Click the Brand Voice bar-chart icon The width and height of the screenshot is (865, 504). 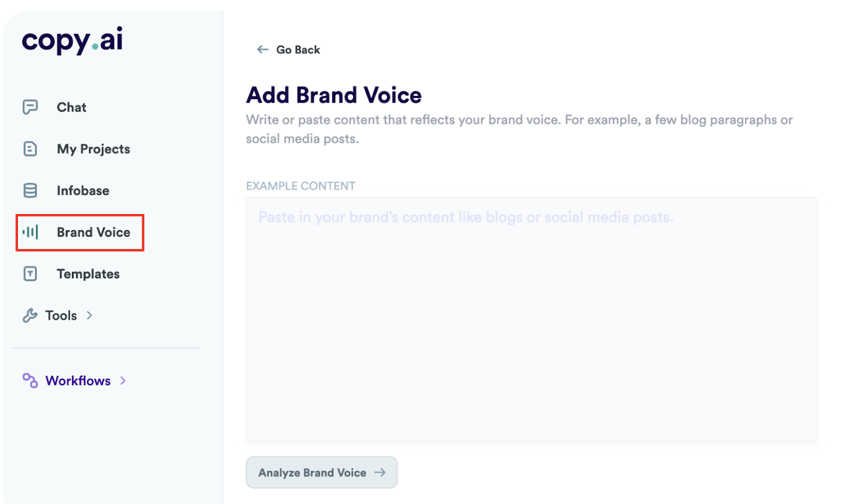click(30, 232)
